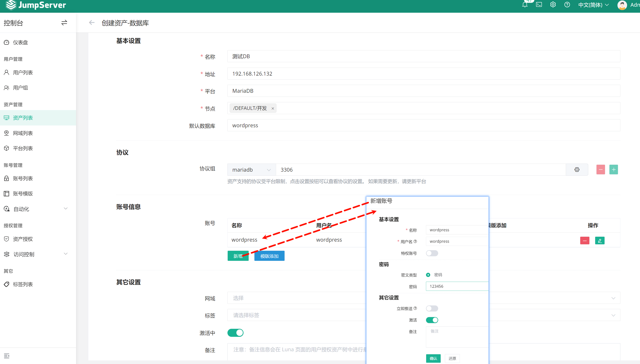Remove the wordpress account row
The width and height of the screenshot is (640, 364).
(584, 241)
